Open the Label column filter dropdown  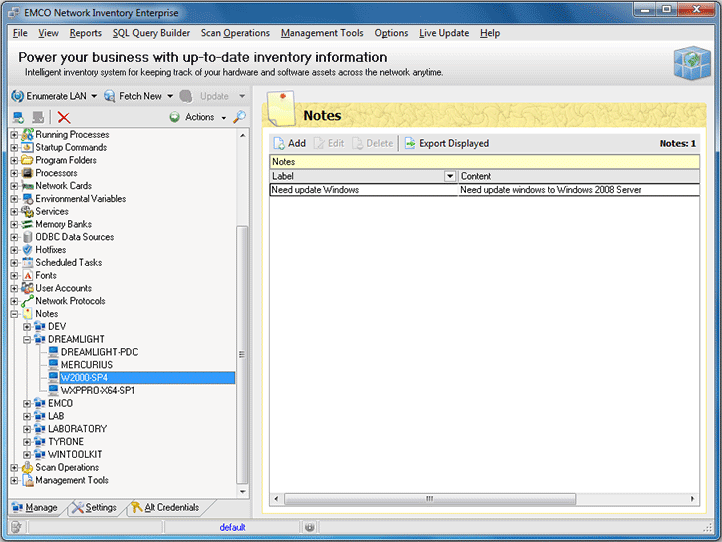click(449, 176)
